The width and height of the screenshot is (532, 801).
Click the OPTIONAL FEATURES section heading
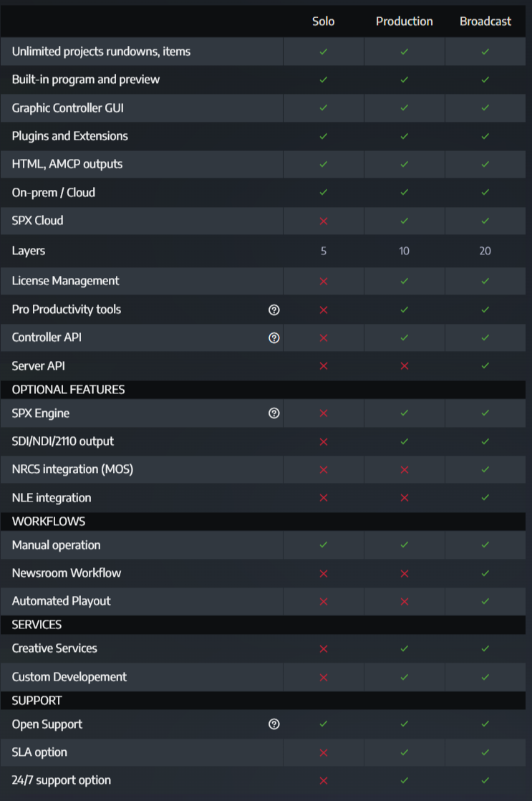point(69,390)
